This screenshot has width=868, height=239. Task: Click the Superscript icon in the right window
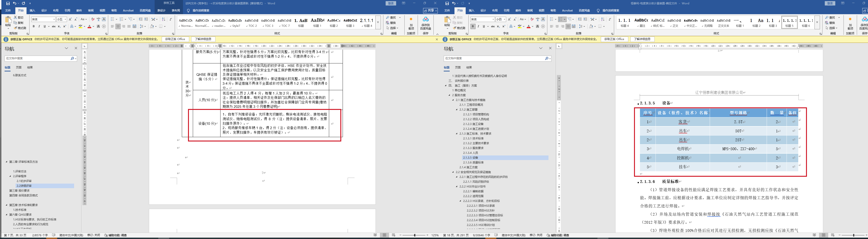click(x=504, y=26)
